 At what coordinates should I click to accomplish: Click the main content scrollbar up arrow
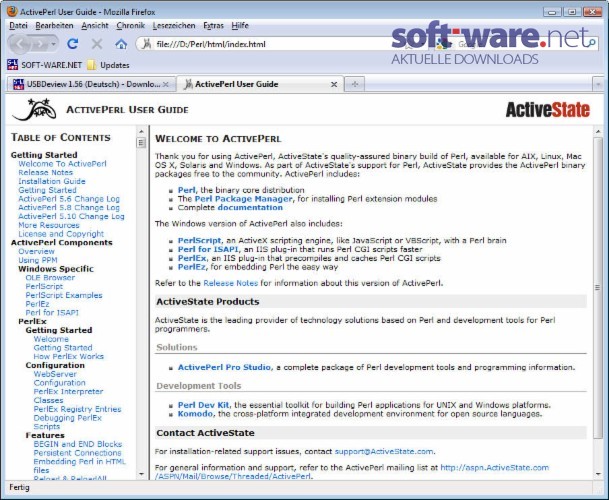pyautogui.click(x=598, y=132)
